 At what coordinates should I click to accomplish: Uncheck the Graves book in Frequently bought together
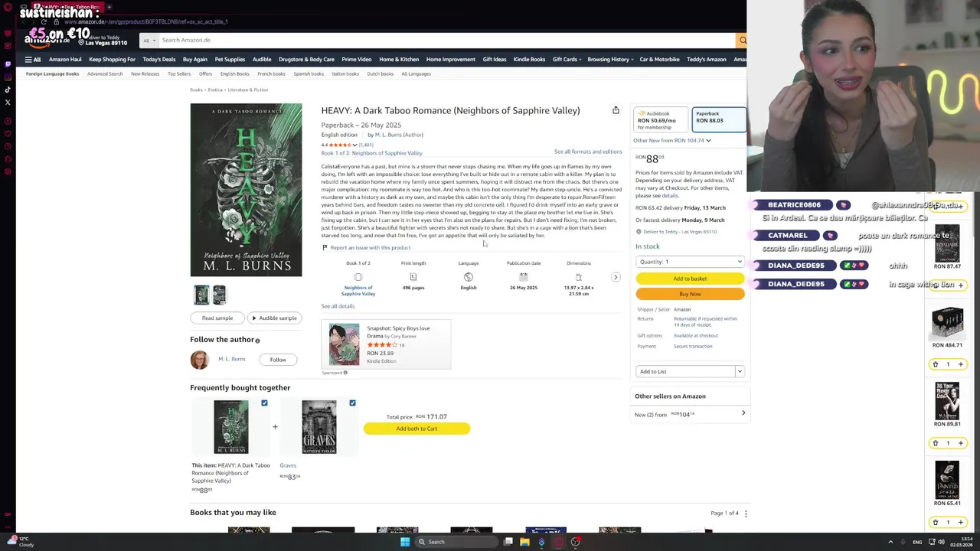[352, 403]
